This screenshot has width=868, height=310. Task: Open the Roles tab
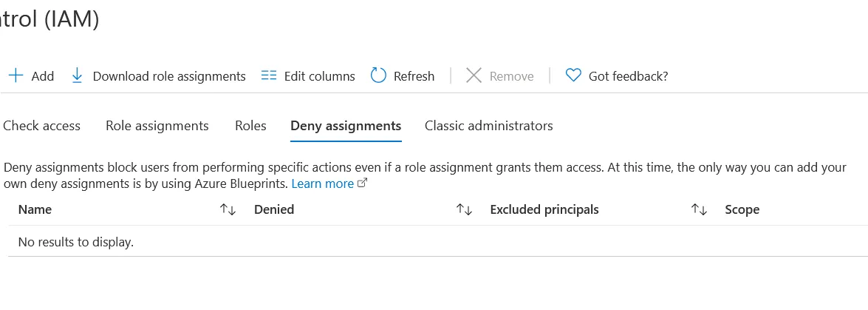coord(250,126)
